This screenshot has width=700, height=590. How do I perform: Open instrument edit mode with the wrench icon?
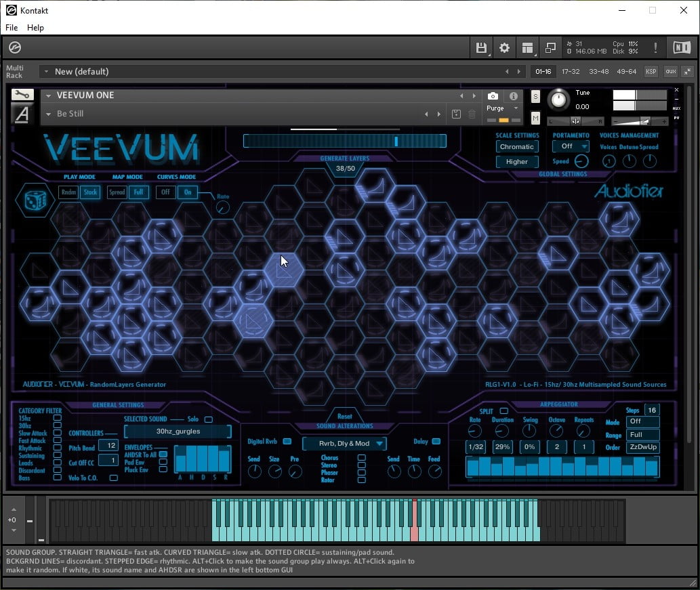click(x=22, y=95)
